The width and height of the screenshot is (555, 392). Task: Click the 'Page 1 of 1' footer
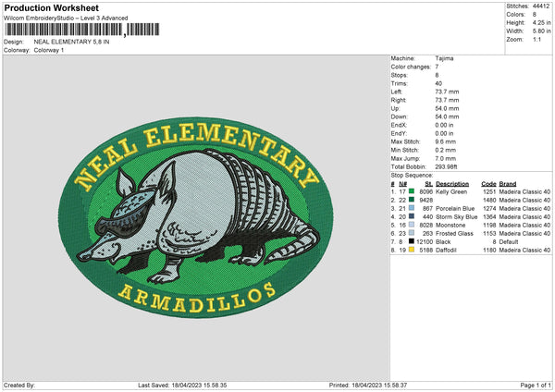(536, 386)
